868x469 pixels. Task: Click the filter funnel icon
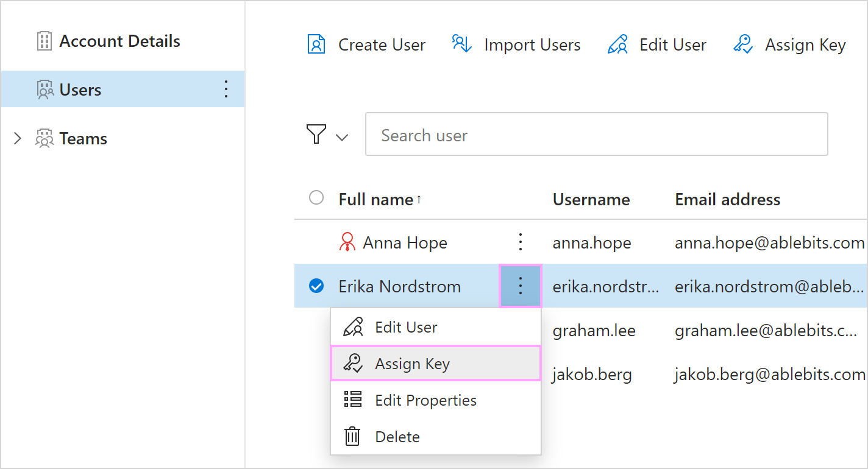point(316,134)
